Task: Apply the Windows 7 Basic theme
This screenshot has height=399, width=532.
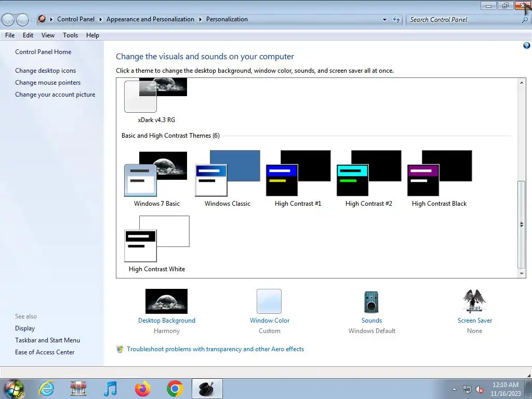Action: [156, 179]
